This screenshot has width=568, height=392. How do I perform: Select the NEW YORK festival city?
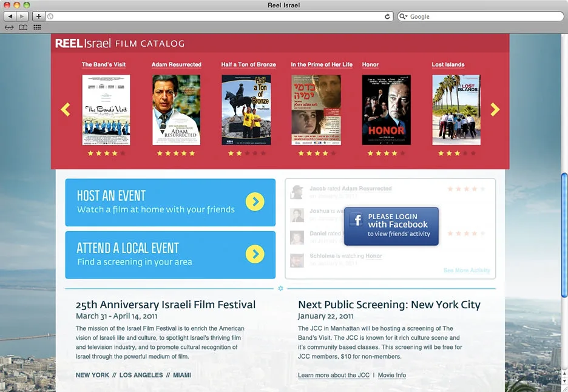92,375
